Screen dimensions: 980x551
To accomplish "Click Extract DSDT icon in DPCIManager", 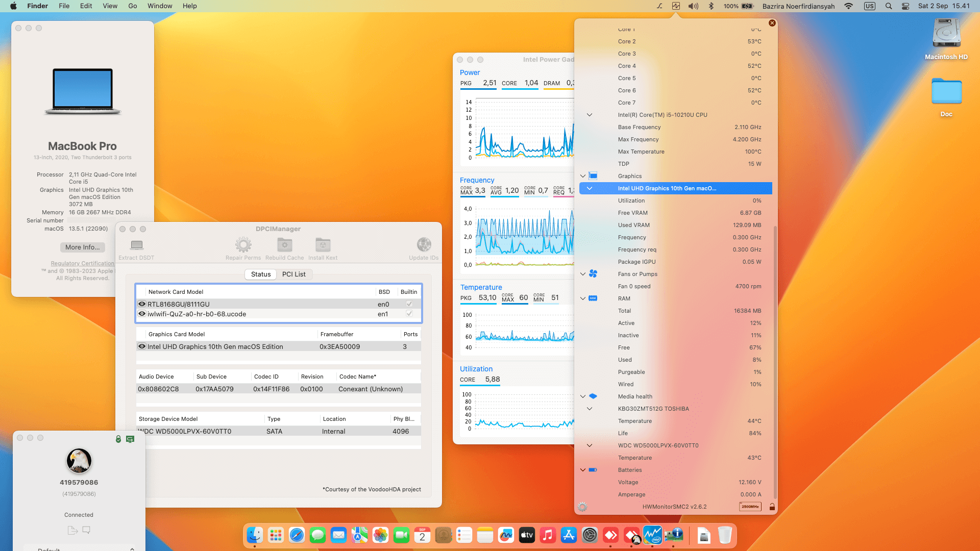I will 136,245.
